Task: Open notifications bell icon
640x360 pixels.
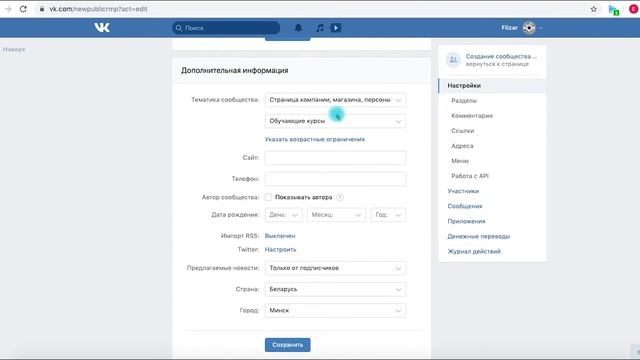Action: pos(298,28)
